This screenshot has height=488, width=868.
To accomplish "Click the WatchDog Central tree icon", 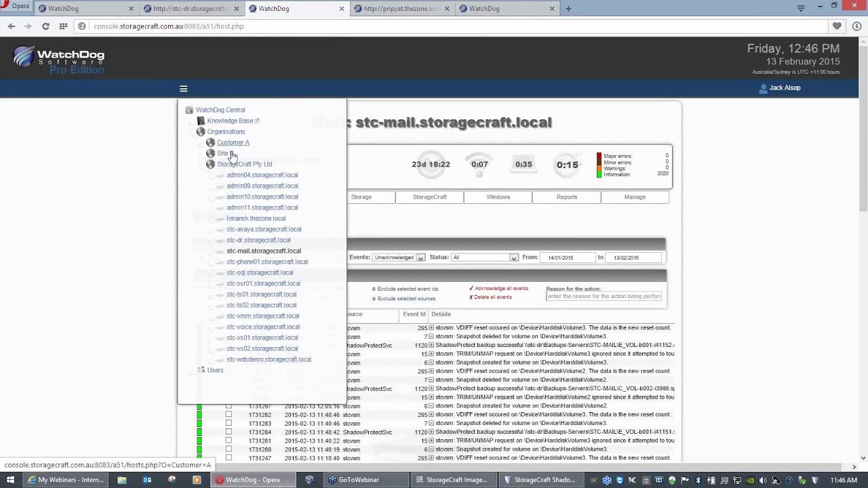I will click(x=189, y=110).
